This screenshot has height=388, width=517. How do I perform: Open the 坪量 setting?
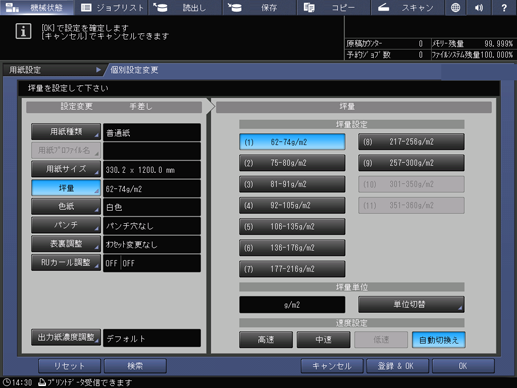pos(66,188)
